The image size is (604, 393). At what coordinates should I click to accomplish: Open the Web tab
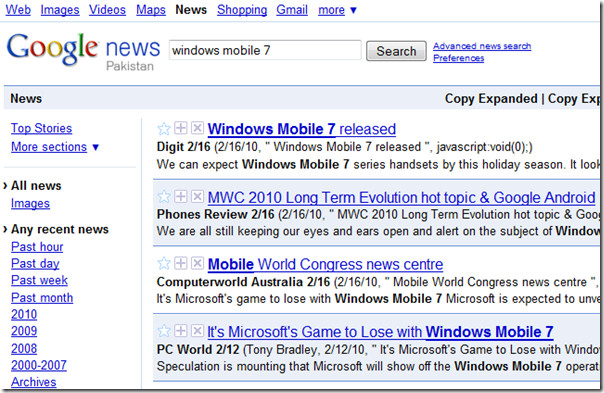tap(18, 10)
